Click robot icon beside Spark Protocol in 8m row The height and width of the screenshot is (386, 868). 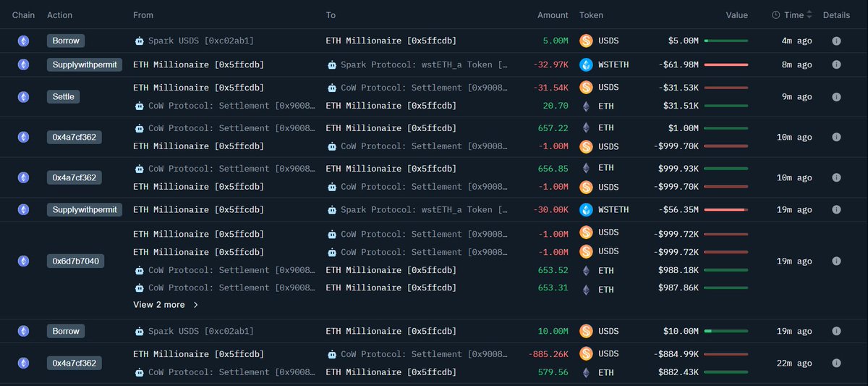tap(332, 64)
